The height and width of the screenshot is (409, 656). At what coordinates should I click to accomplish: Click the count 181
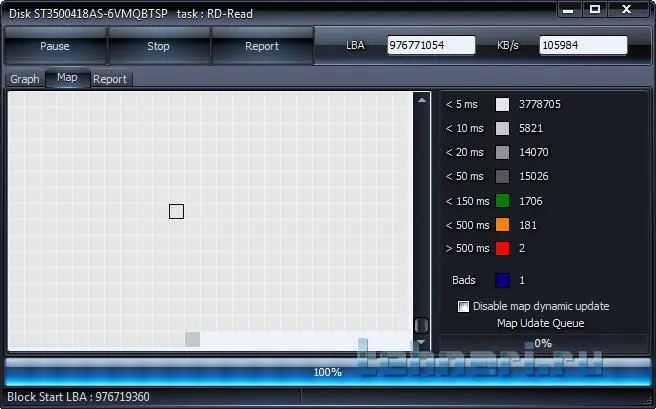pyautogui.click(x=528, y=225)
